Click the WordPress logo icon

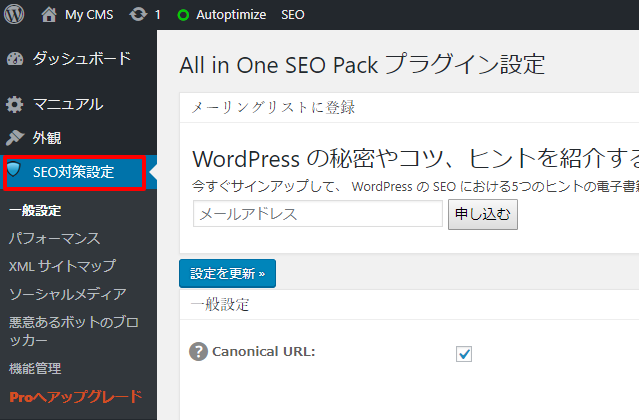coord(14,14)
